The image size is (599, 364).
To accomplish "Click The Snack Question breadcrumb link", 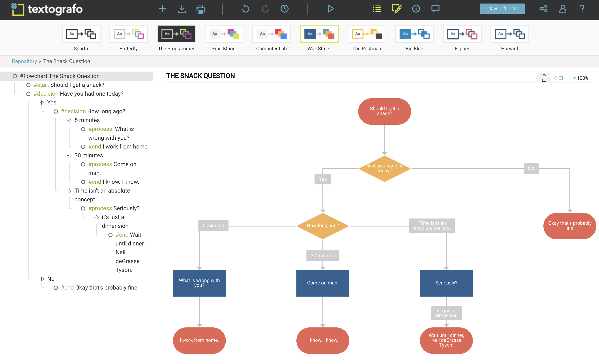I will pos(66,61).
